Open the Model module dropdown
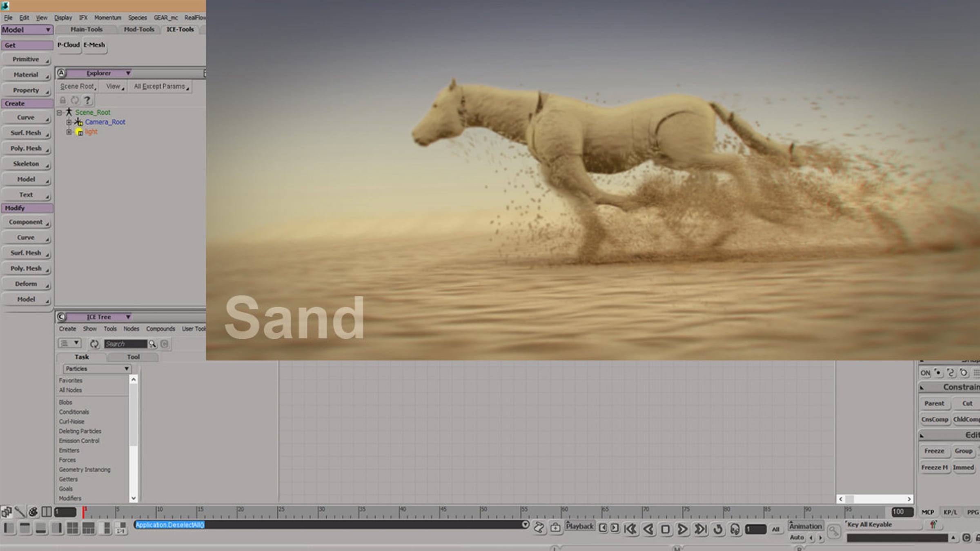 pos(27,30)
